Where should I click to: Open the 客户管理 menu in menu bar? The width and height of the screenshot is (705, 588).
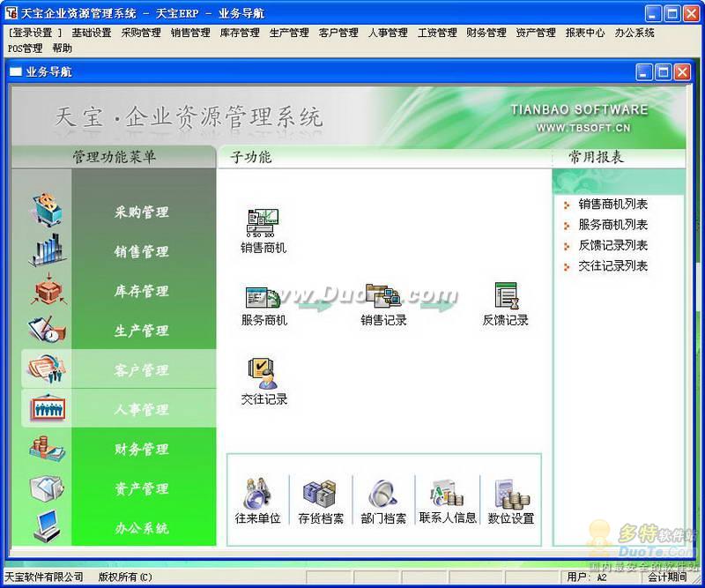[x=338, y=33]
